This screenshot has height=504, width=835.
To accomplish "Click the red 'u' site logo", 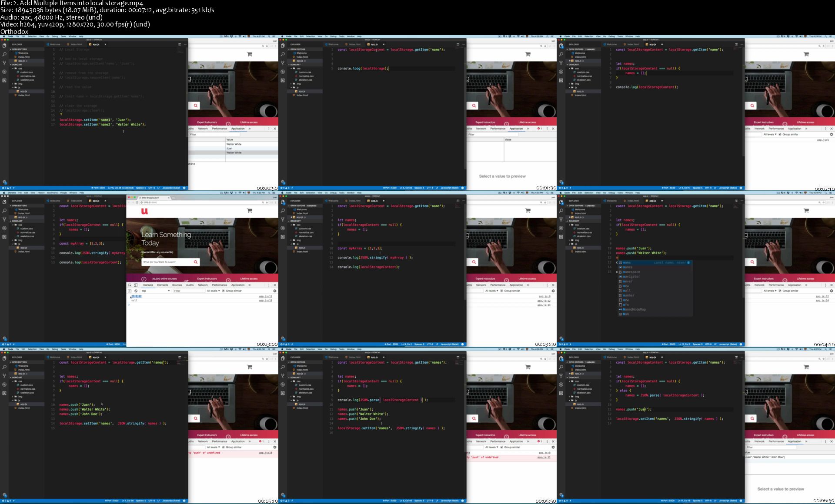I will pyautogui.click(x=144, y=211).
